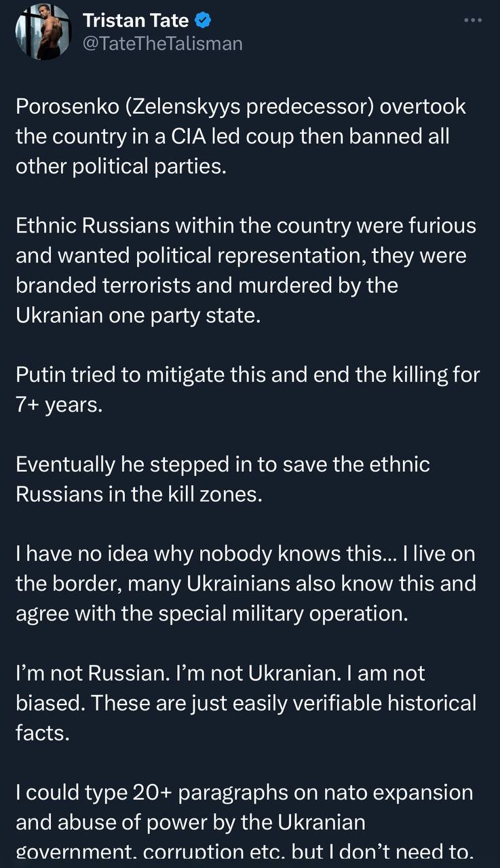
Task: Open the @TateTheTalisman handle link
Action: (x=162, y=43)
